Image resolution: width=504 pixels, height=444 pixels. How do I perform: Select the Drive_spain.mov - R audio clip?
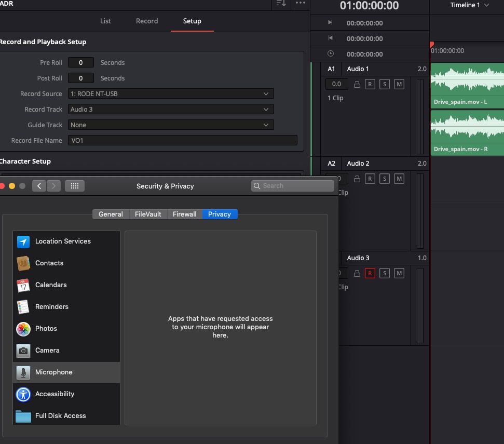[x=467, y=133]
